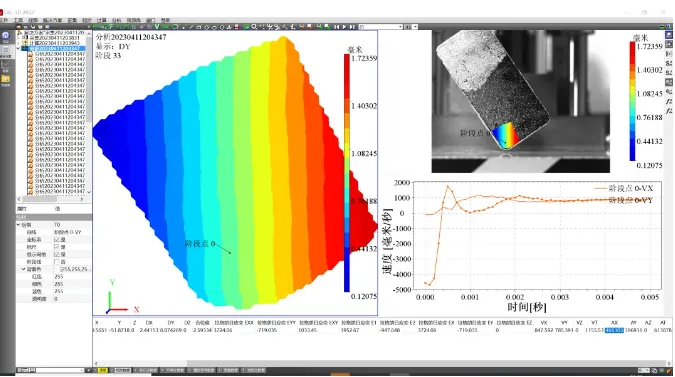Open the 计算 menu
This screenshot has height=377, width=675.
coord(101,20)
